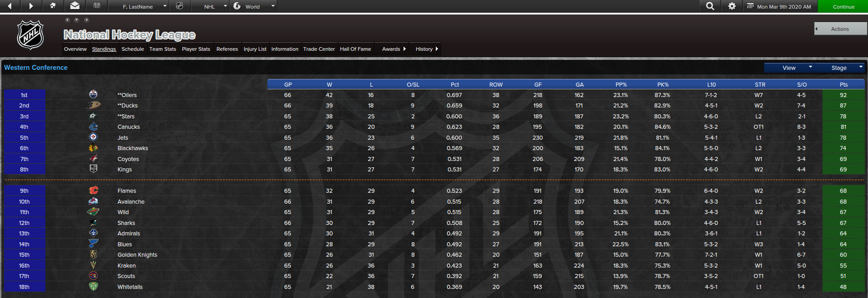Screen dimensions: 868x298
Task: Open the Team Stats tab
Action: point(163,49)
